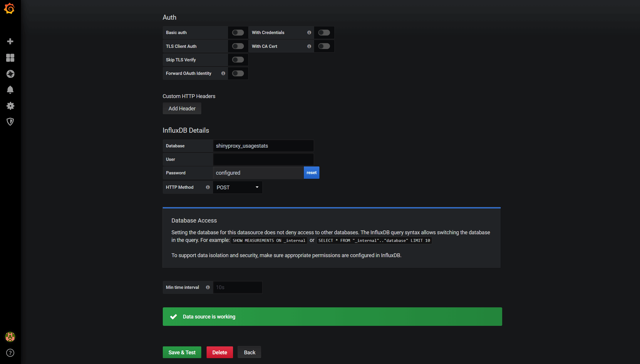This screenshot has width=640, height=364.
Task: Expand the HTTP Method POST dropdown
Action: tap(237, 187)
